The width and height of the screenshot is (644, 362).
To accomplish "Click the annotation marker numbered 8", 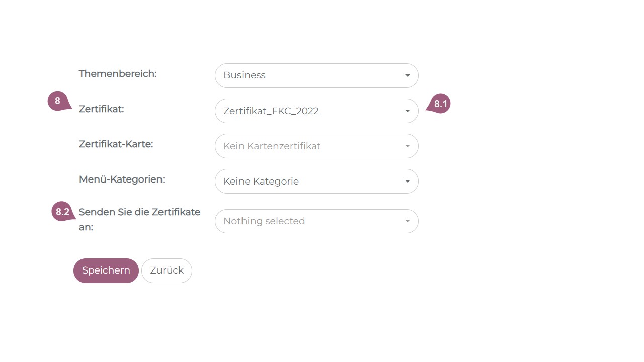I will click(58, 101).
